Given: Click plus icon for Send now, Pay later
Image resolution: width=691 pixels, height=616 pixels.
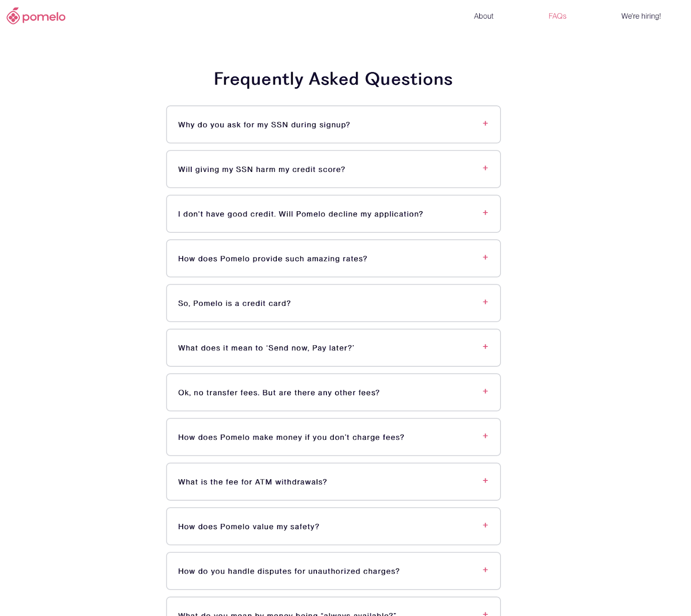Looking at the screenshot, I should tap(485, 346).
